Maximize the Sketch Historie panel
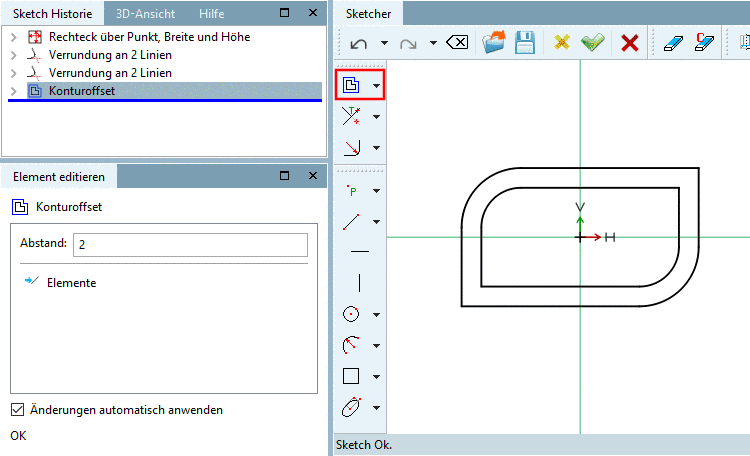The image size is (750, 456). pyautogui.click(x=284, y=12)
